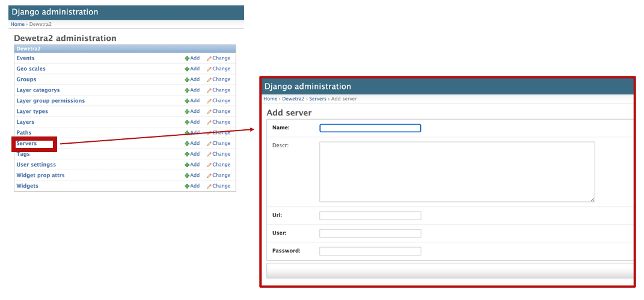Click the Dewetra2 module header

[125, 49]
